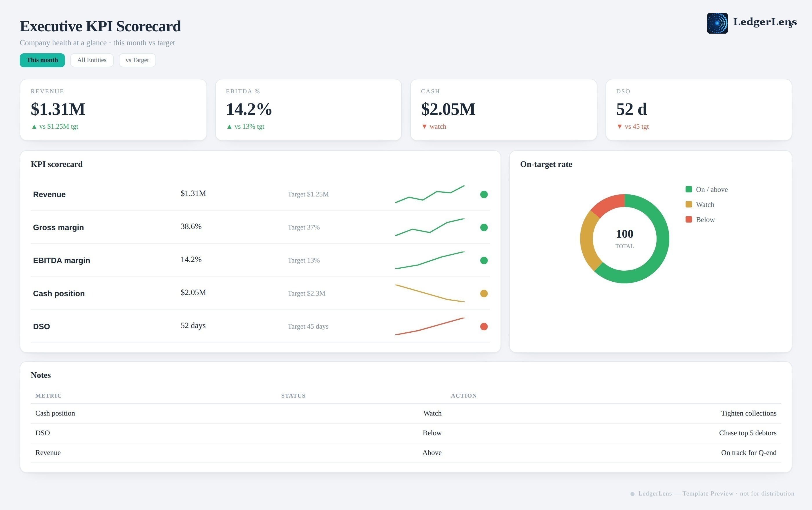Click the red status dot for DSO row

click(484, 326)
